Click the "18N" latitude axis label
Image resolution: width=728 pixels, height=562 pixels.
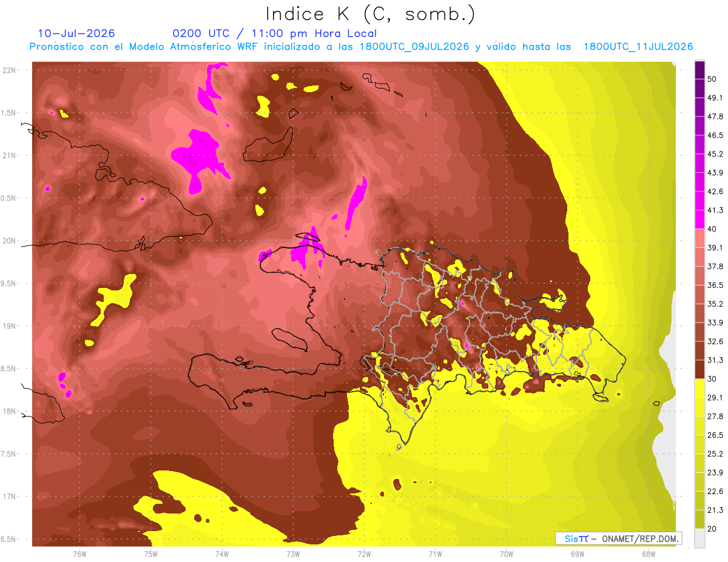click(x=10, y=411)
